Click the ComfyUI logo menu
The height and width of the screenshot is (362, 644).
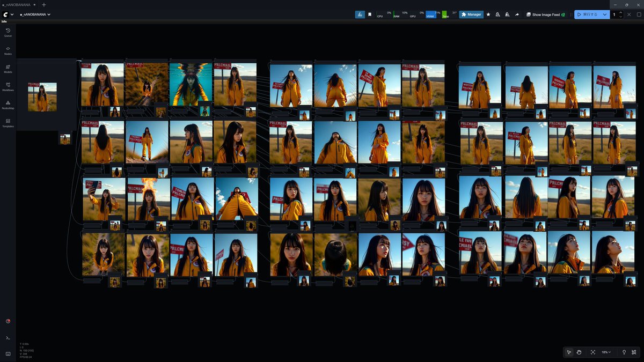click(5, 14)
